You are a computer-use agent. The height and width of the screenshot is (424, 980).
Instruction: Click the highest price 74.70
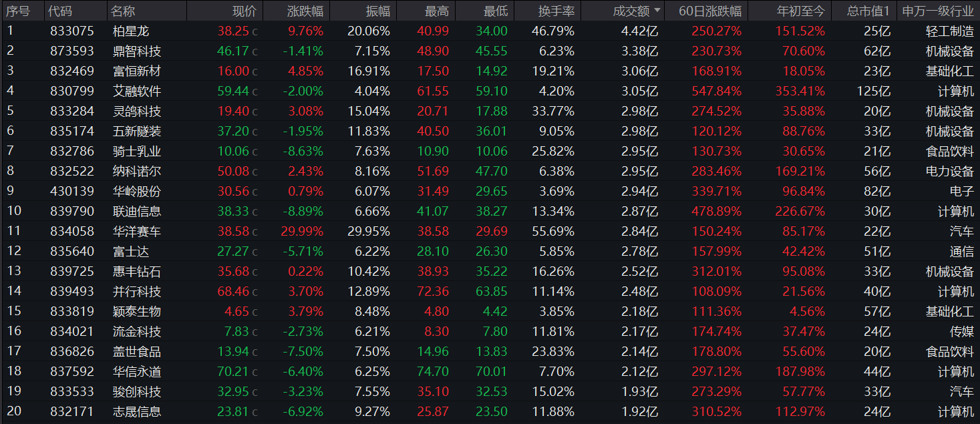[x=433, y=371]
